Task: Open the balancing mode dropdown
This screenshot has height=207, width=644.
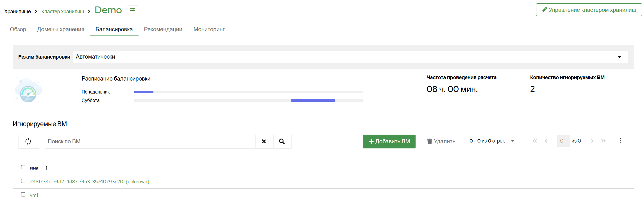Action: coord(350,57)
